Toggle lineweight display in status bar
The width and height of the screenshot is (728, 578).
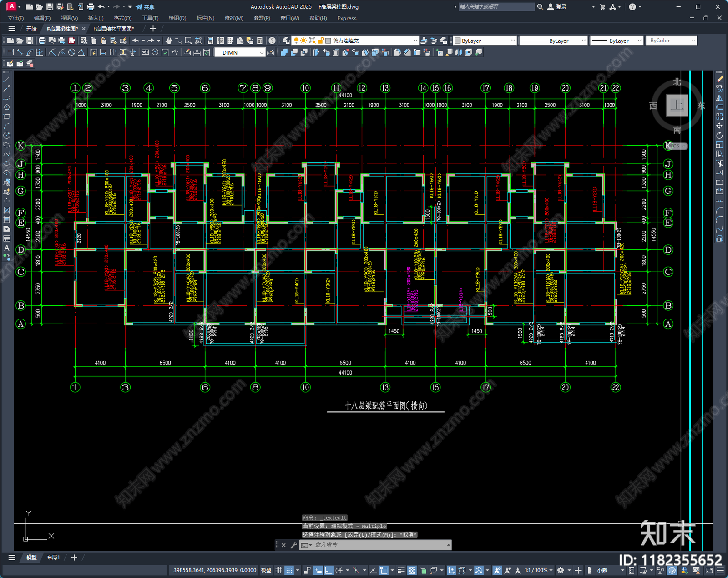[401, 570]
